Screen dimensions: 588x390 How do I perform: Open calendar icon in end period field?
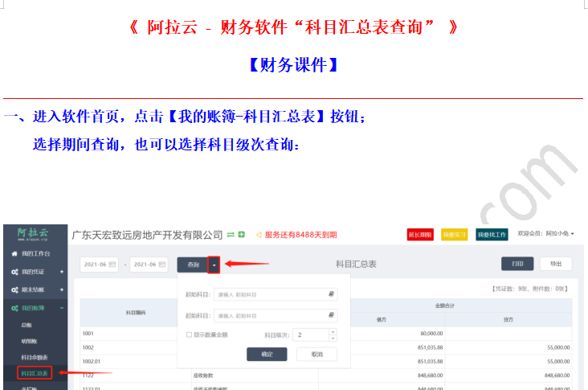click(x=162, y=265)
